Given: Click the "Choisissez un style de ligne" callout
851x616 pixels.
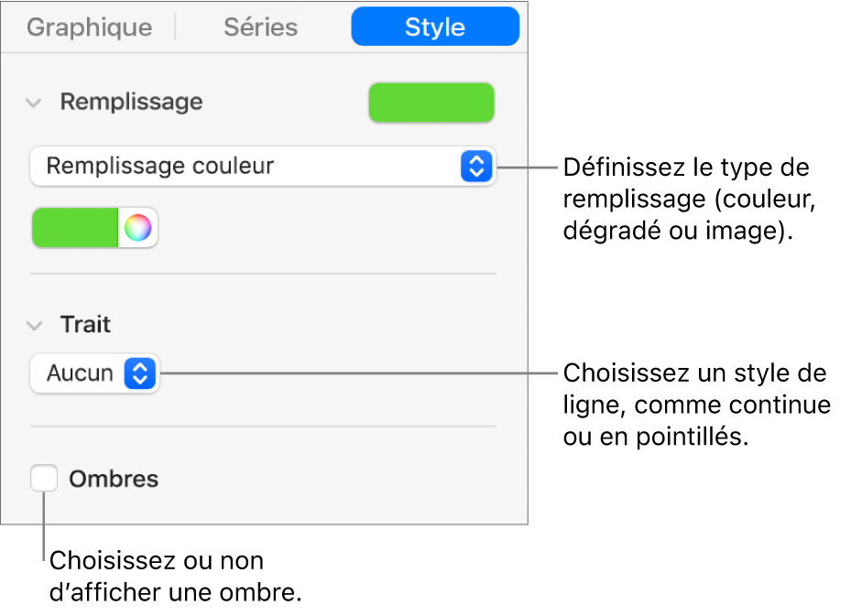Looking at the screenshot, I should (x=696, y=405).
